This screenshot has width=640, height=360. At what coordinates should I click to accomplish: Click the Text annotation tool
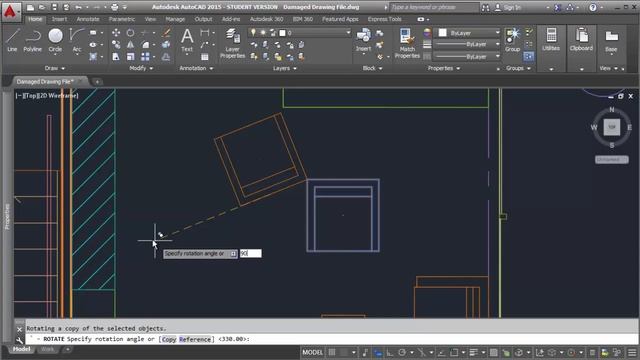(187, 40)
